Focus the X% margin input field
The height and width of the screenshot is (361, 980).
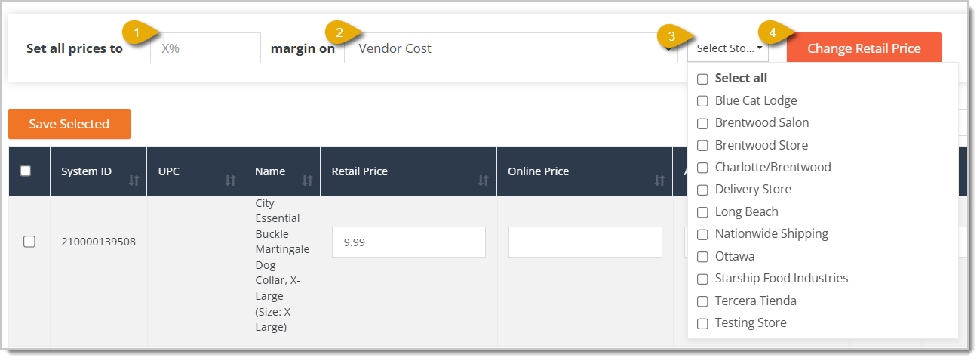click(205, 48)
